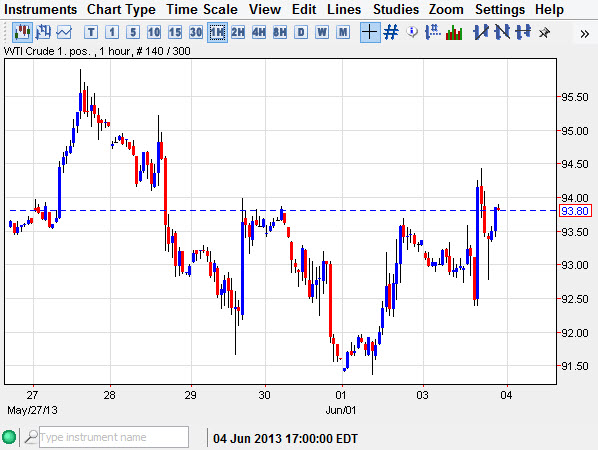Open the Time Scale menu
This screenshot has width=598, height=450.
(202, 9)
